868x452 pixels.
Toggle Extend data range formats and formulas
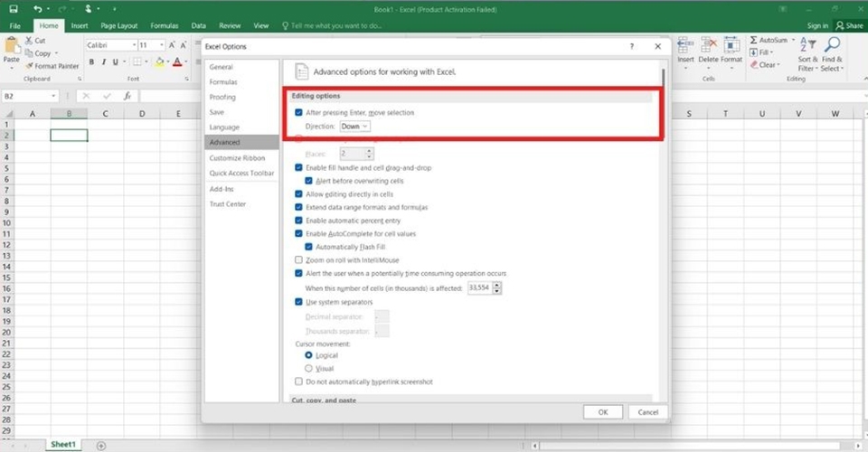click(299, 207)
